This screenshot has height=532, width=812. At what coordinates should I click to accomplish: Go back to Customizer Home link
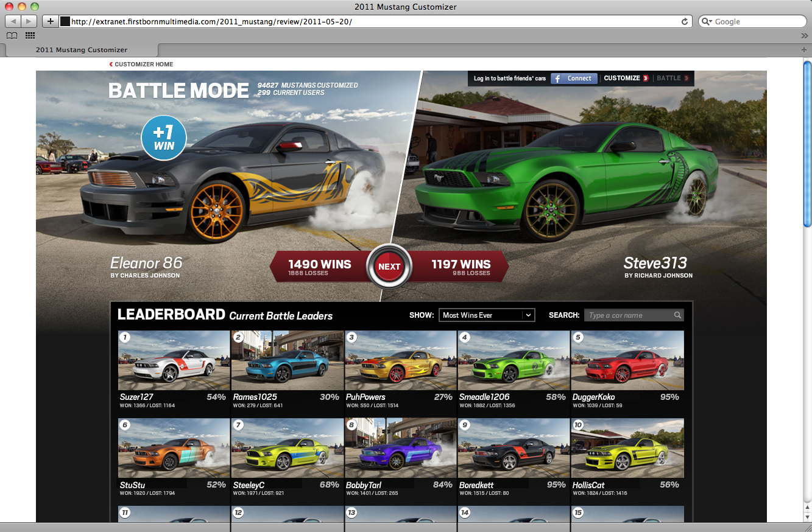click(x=141, y=65)
